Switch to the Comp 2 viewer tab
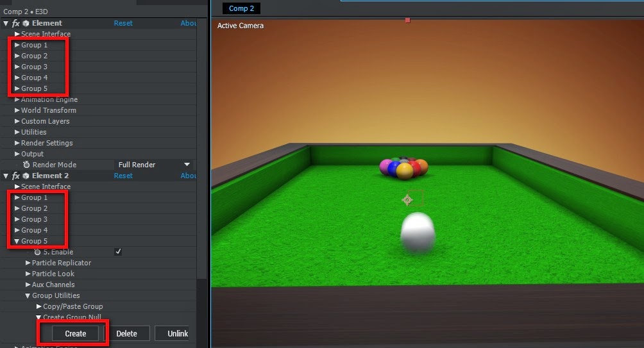This screenshot has height=348, width=644. click(x=241, y=8)
